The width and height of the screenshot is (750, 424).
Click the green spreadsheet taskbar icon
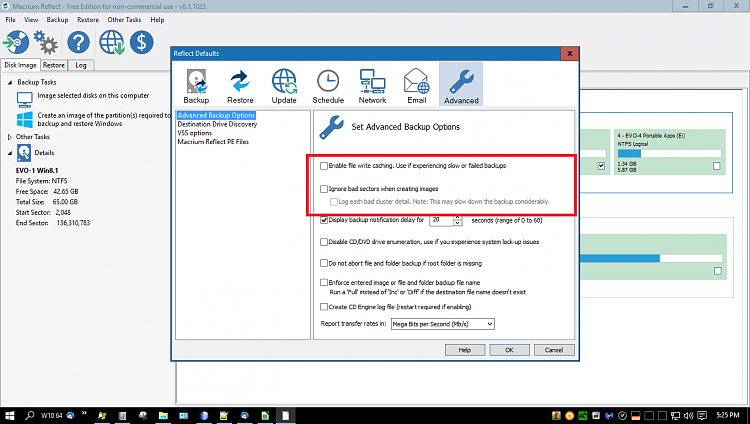(265, 415)
